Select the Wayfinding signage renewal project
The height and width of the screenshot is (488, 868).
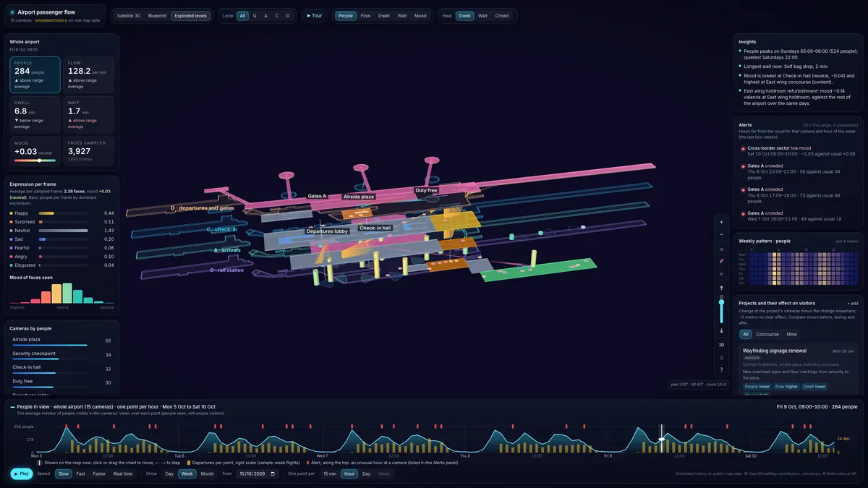[798, 369]
